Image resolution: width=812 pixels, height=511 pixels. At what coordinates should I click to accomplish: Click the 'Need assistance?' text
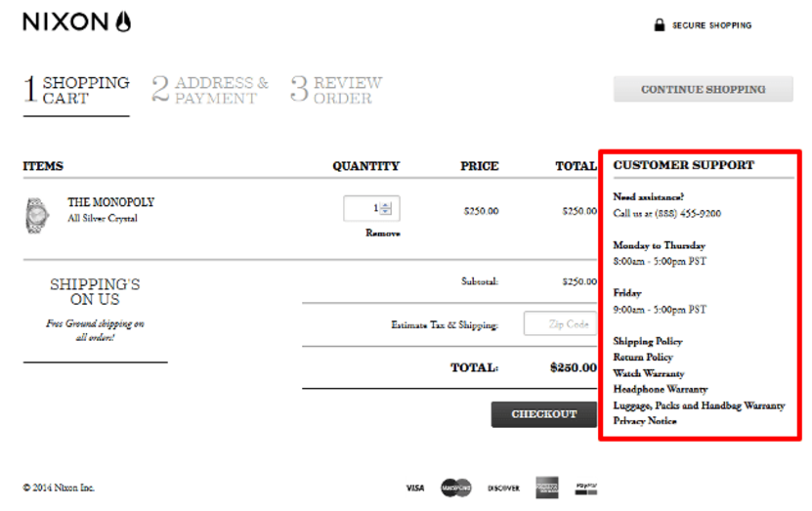tap(649, 196)
